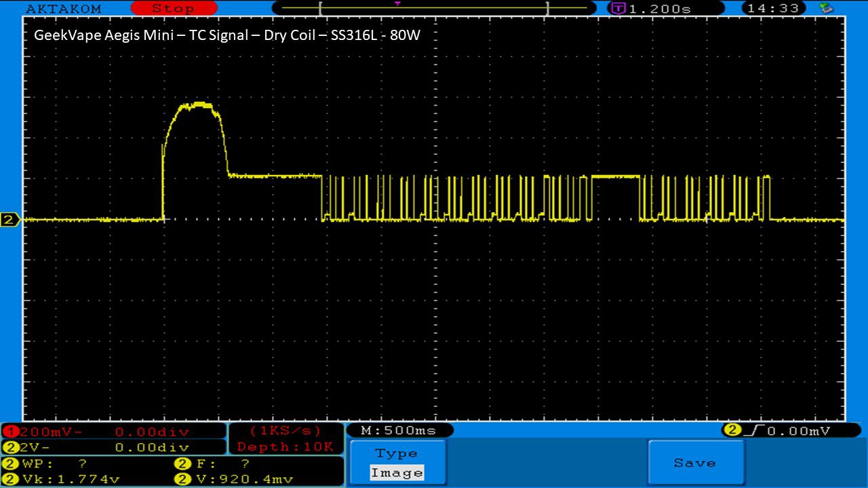Click the F frequency measurement channel 2 icon
868x488 pixels.
tap(182, 464)
